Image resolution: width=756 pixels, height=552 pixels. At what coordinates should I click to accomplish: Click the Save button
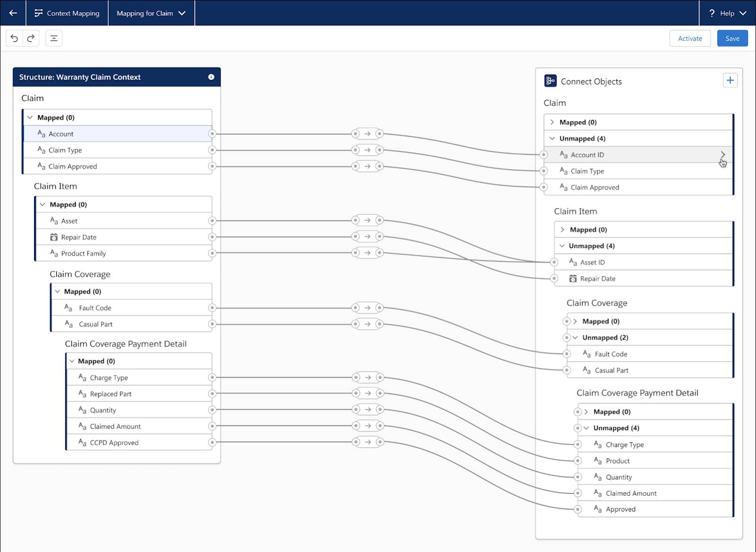click(x=732, y=38)
